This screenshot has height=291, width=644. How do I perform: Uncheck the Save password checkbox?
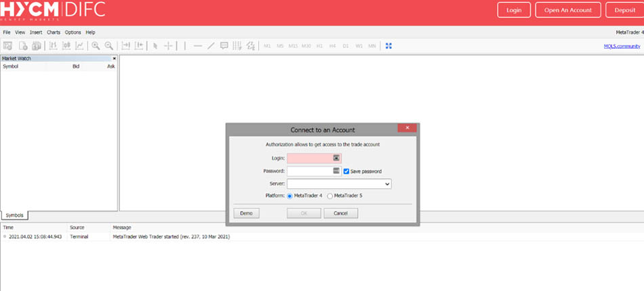click(x=346, y=171)
